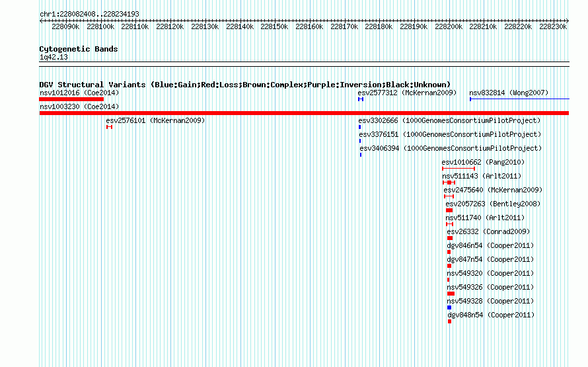Open nsv832814 (Wong2007) label
This screenshot has height=367, width=588.
pos(509,93)
